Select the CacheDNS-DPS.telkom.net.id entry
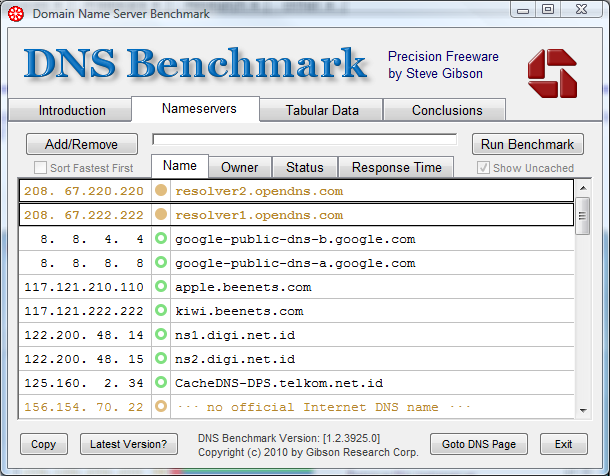 pyautogui.click(x=279, y=383)
